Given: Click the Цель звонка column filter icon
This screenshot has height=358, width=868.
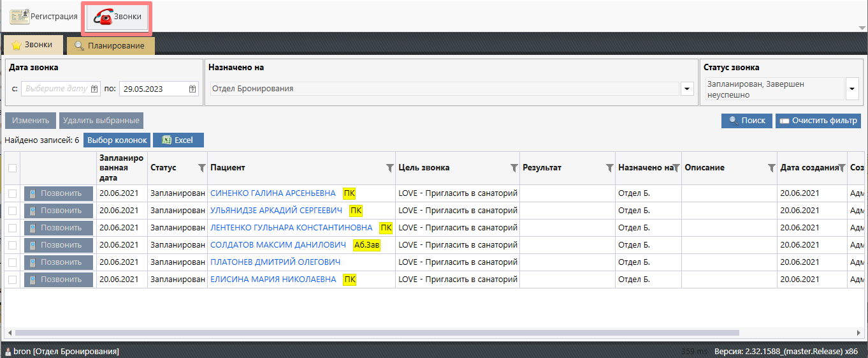Looking at the screenshot, I should (x=514, y=168).
